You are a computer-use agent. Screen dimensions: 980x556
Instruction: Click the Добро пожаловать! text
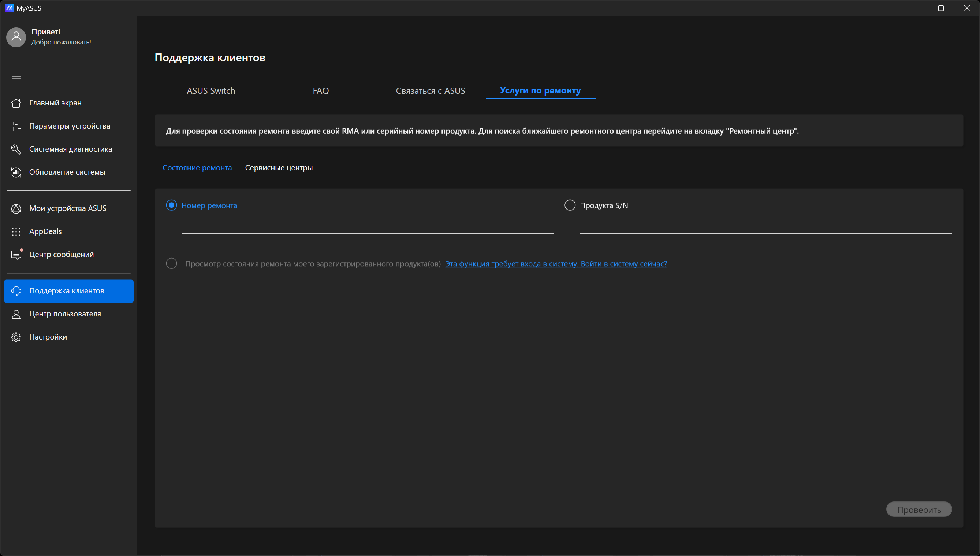point(61,42)
